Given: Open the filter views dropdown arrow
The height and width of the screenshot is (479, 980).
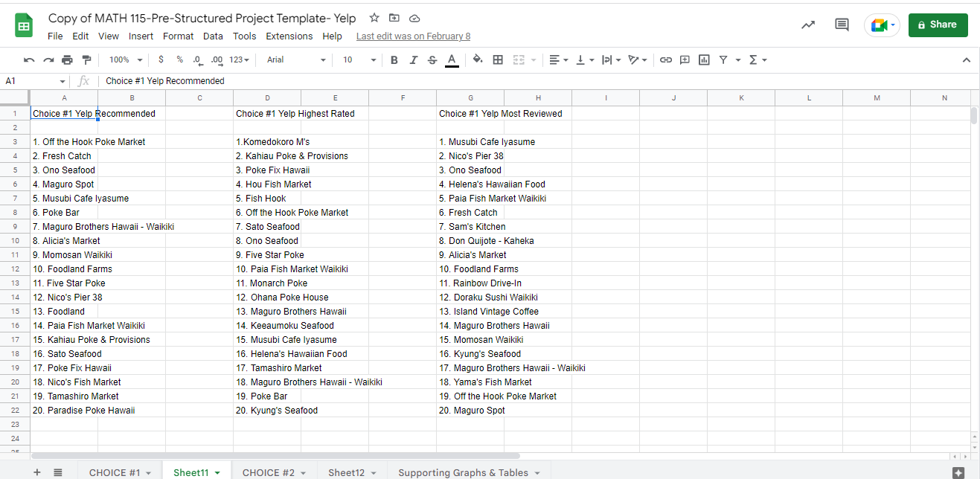Looking at the screenshot, I should tap(738, 60).
